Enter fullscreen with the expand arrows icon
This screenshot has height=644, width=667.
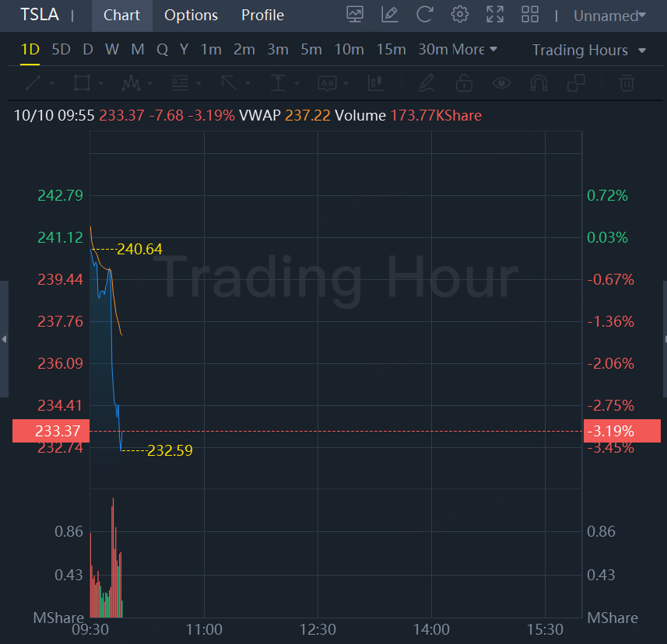click(x=495, y=15)
